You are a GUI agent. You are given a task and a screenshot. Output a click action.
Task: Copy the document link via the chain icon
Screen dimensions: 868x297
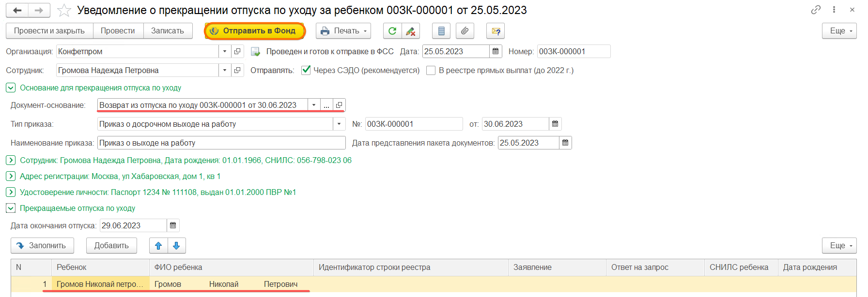point(816,10)
